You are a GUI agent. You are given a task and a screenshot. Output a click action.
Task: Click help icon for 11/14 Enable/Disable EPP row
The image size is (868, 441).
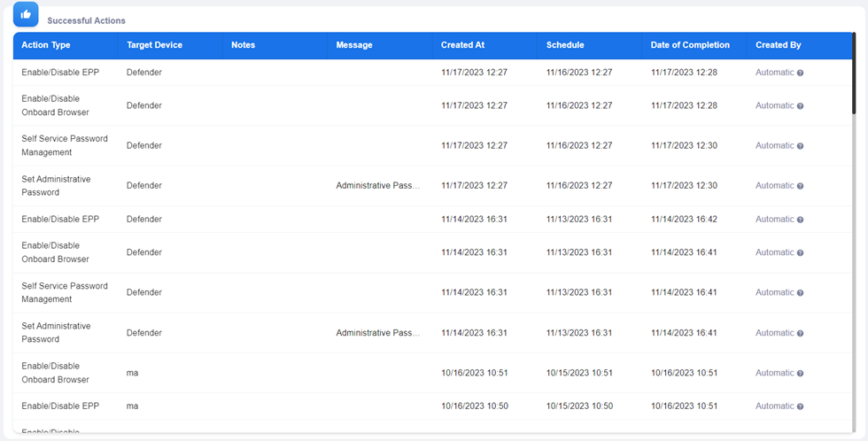coord(800,220)
